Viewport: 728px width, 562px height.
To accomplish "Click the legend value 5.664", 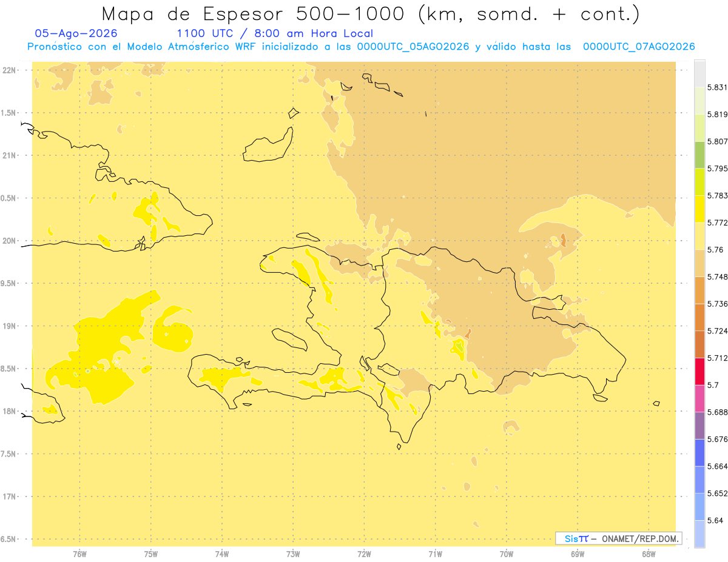I will 718,466.
